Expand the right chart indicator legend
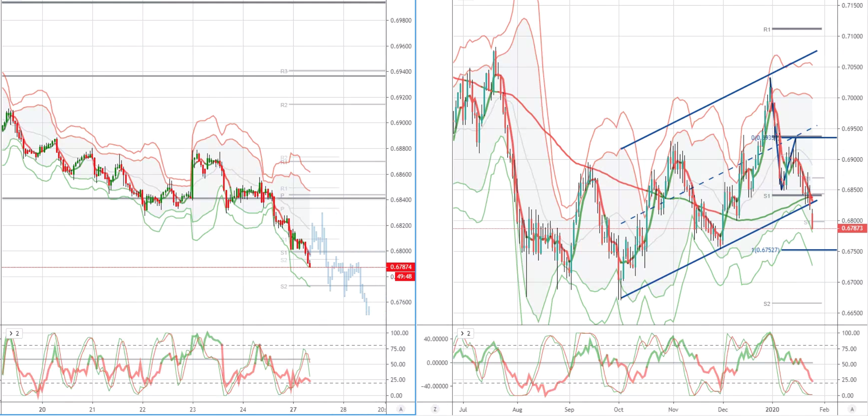The height and width of the screenshot is (416, 868). pos(465,333)
